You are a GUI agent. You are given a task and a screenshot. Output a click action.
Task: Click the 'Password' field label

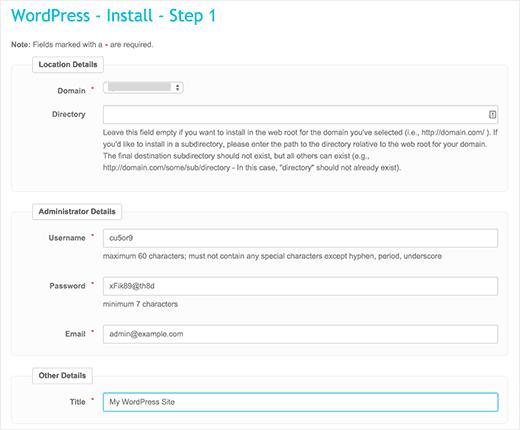(67, 286)
